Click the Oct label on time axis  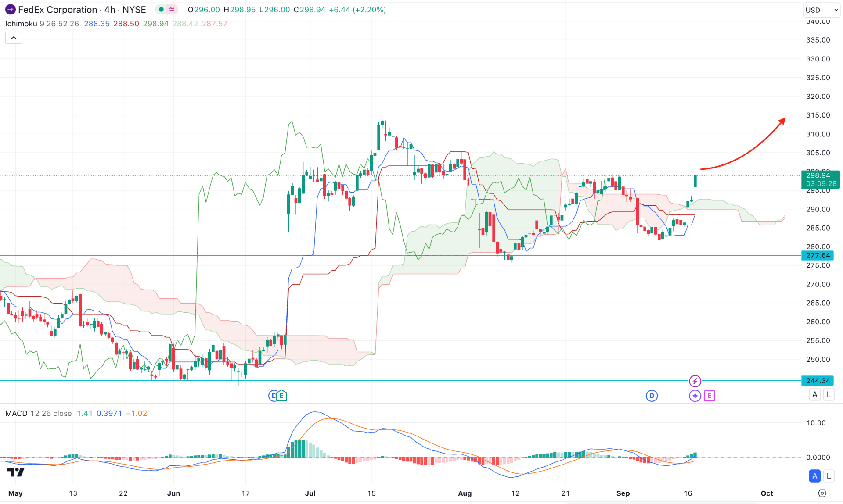coord(767,493)
